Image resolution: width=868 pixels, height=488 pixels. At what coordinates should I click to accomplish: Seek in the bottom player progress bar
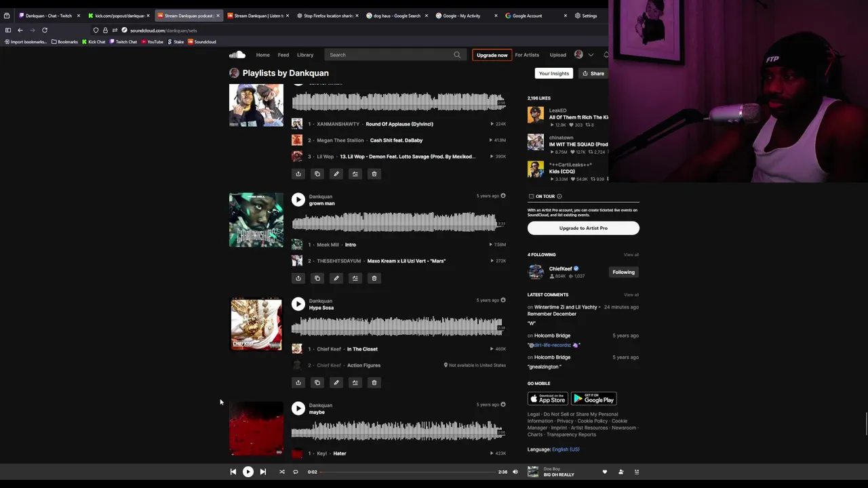[408, 472]
